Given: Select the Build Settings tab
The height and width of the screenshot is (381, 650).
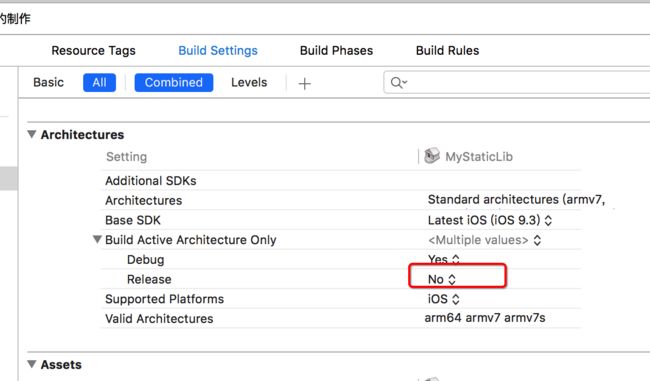Looking at the screenshot, I should [x=218, y=51].
